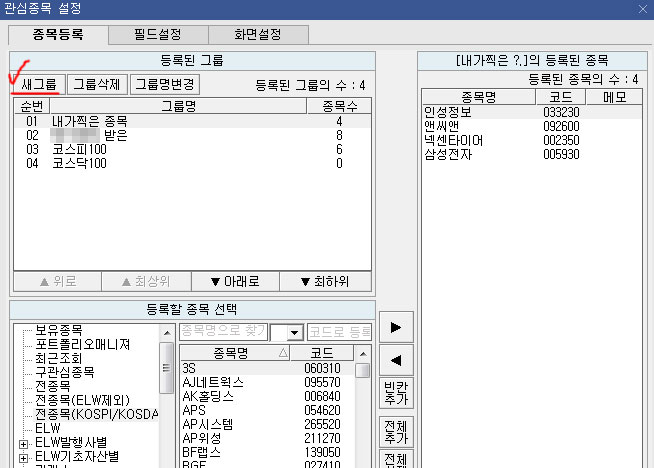This screenshot has height=468, width=654.
Task: Close the 관심종목 설정 window
Action: point(643,9)
